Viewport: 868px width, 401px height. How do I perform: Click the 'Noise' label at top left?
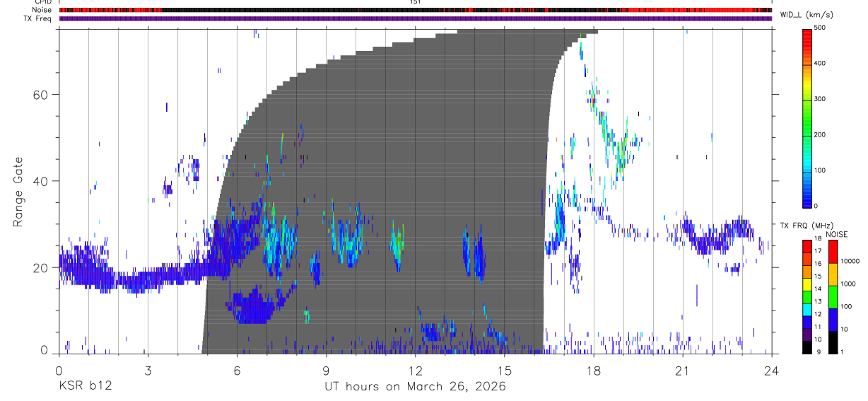(42, 10)
